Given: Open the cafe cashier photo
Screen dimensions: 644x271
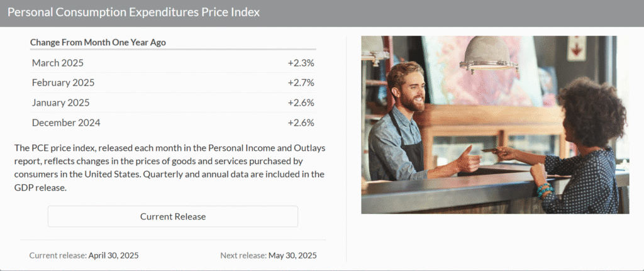Looking at the screenshot, I should point(495,125).
